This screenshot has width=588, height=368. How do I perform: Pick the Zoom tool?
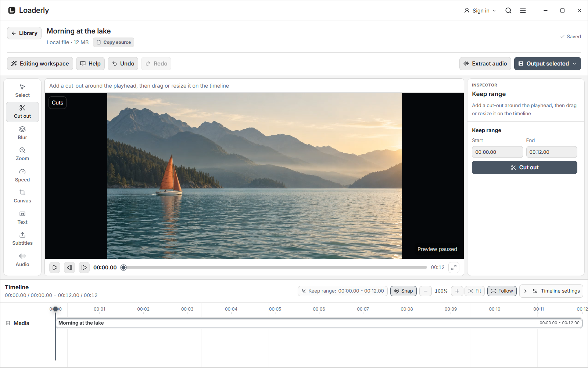[22, 154]
